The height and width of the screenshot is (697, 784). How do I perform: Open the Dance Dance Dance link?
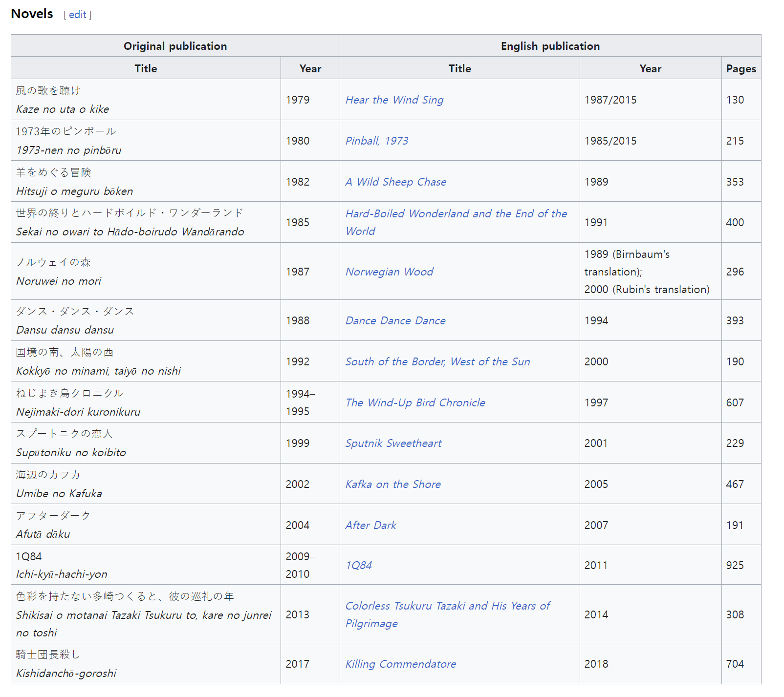[395, 320]
